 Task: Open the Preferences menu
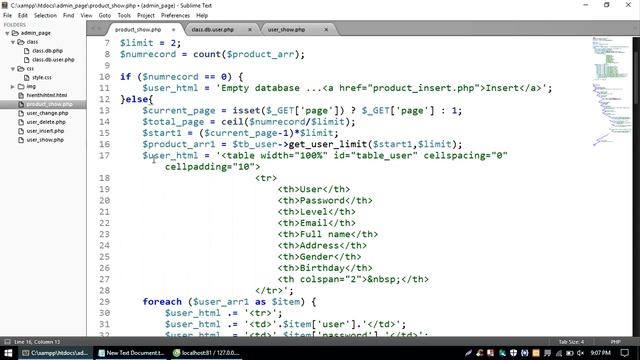pos(175,16)
